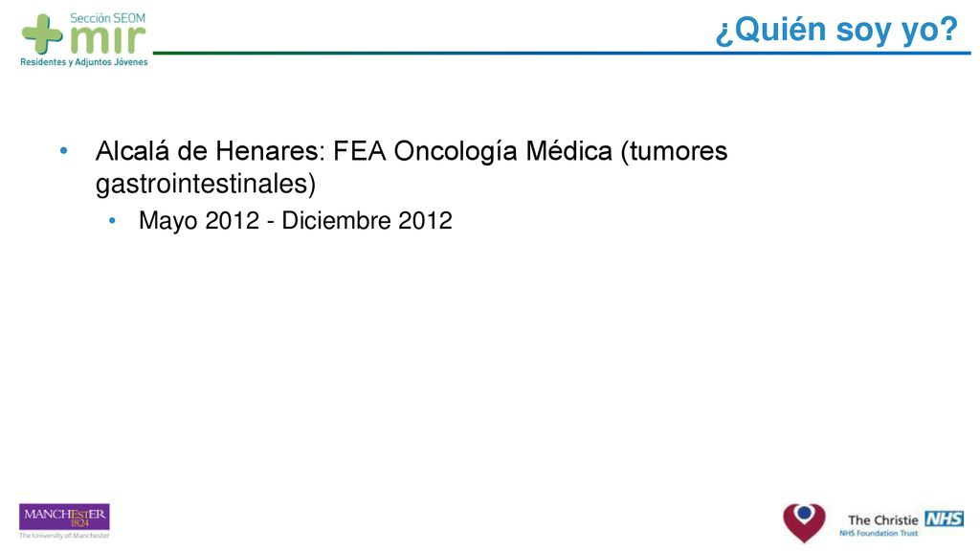Click 'Residentes y Adjuntos Jóvenes' caption

84,62
